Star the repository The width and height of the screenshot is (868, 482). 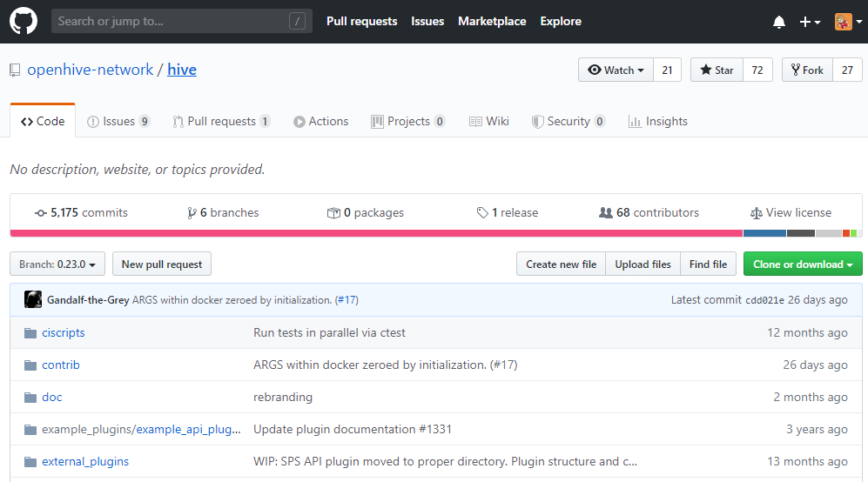717,70
